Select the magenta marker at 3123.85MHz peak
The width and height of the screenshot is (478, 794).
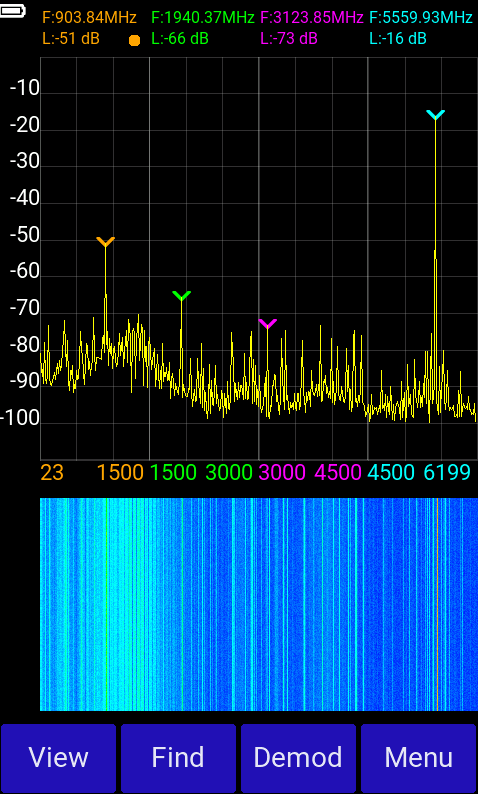point(267,323)
